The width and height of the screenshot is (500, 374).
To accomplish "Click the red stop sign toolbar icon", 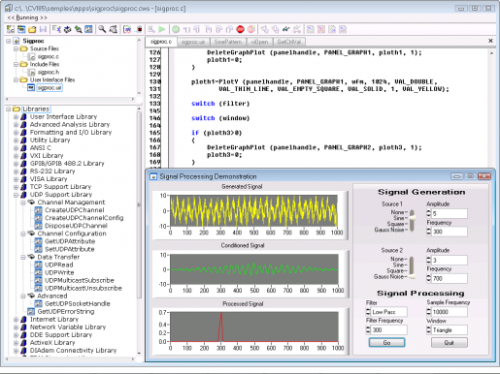I will [x=240, y=29].
